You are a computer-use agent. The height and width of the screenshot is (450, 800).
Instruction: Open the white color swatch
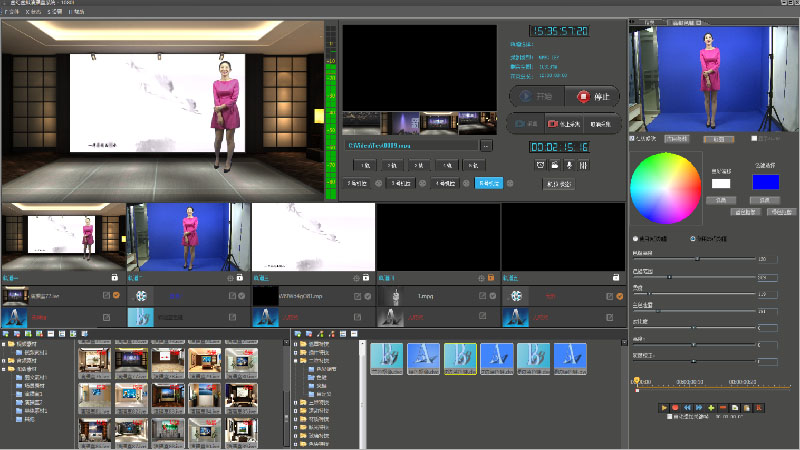[x=720, y=183]
